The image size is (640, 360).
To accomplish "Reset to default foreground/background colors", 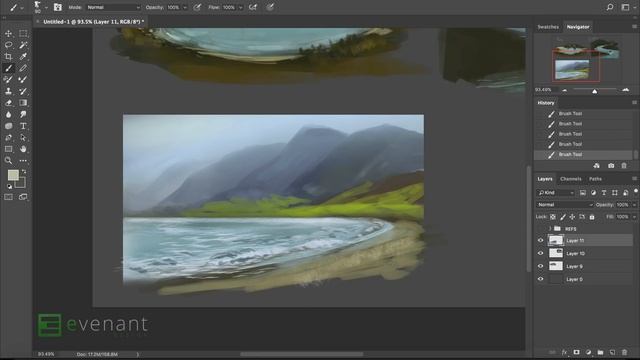I will [9, 187].
